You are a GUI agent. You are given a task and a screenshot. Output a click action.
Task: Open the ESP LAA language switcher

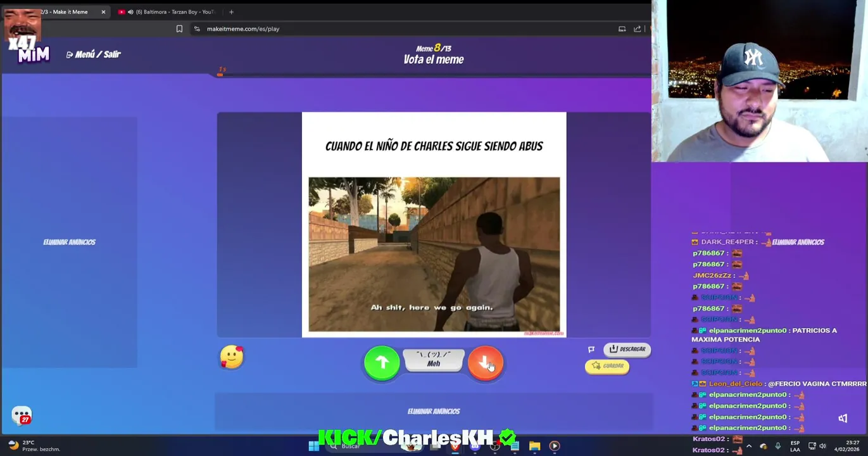[x=795, y=446]
